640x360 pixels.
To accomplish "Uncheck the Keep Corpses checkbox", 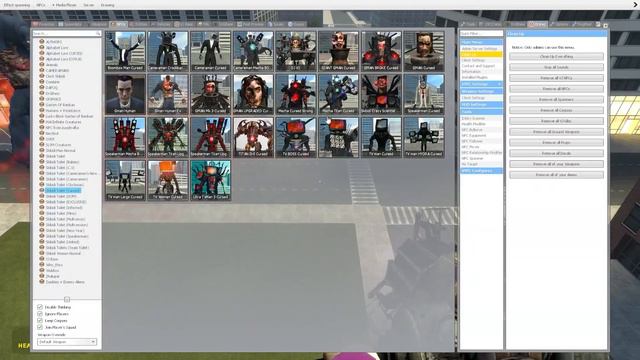I will pos(40,320).
